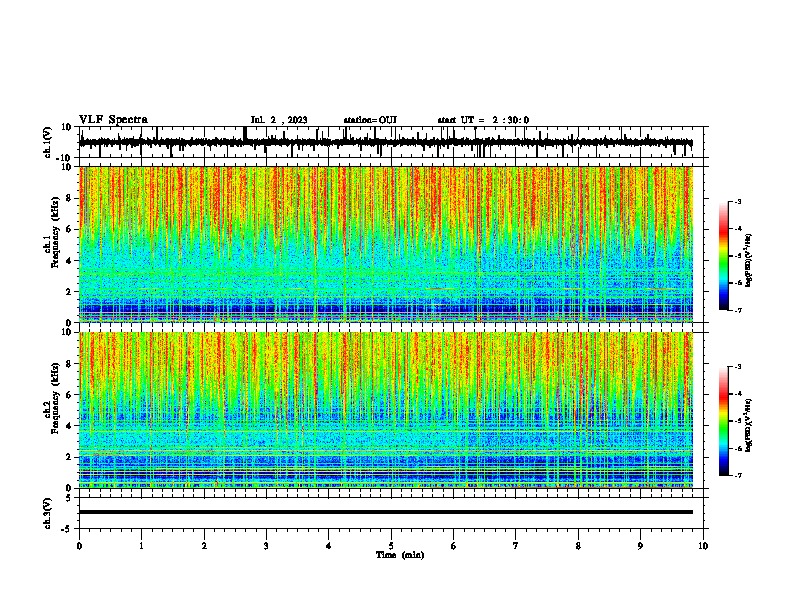Click time axis tick label "3"

pos(266,546)
